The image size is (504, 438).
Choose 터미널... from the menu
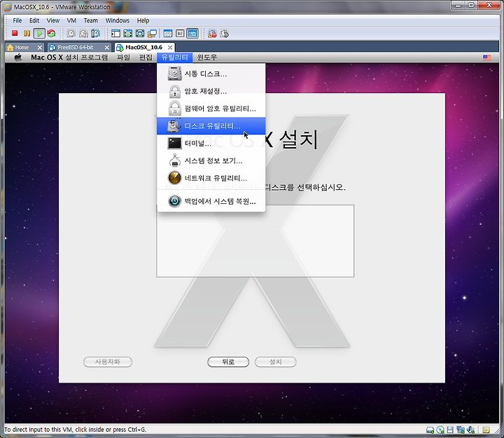[x=211, y=143]
